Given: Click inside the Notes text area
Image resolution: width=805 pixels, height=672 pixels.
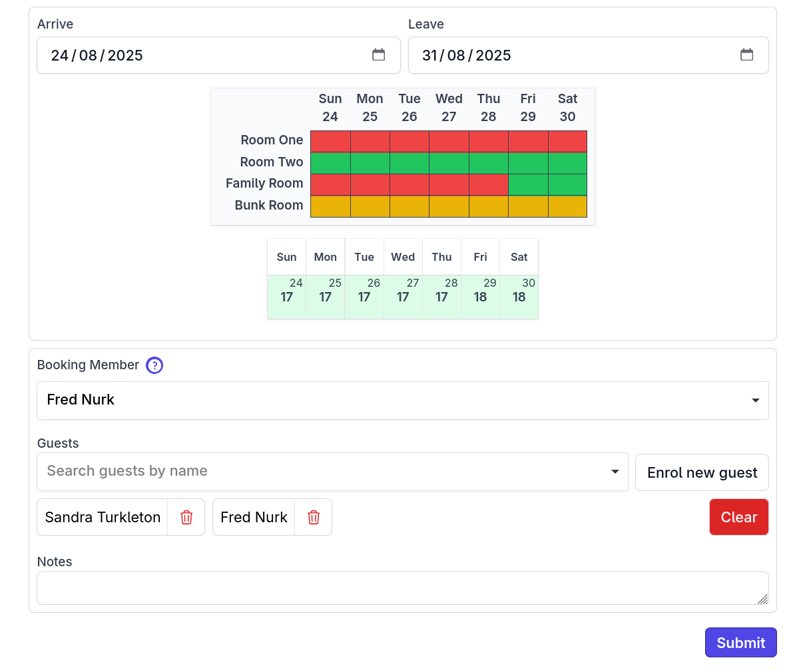Looking at the screenshot, I should pos(402,588).
